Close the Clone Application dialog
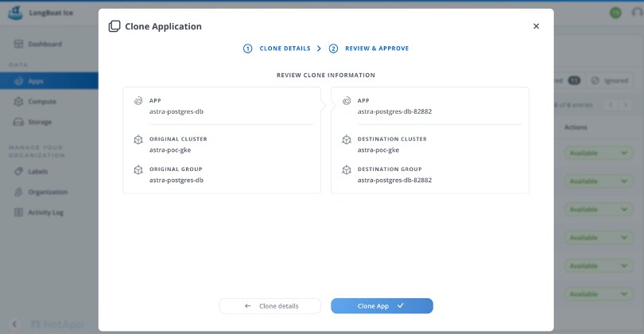The image size is (644, 334). (536, 26)
